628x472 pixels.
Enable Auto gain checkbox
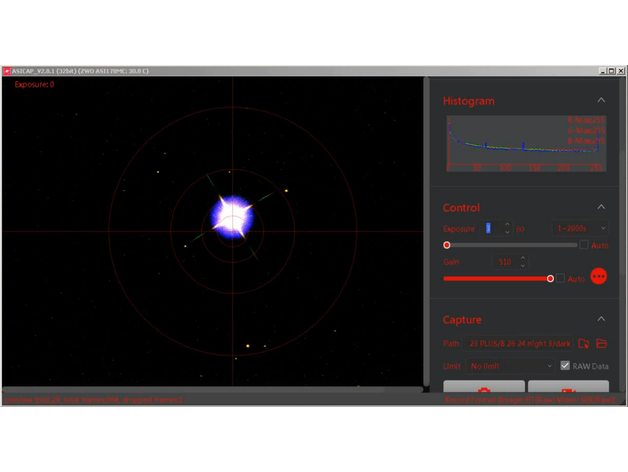561,279
